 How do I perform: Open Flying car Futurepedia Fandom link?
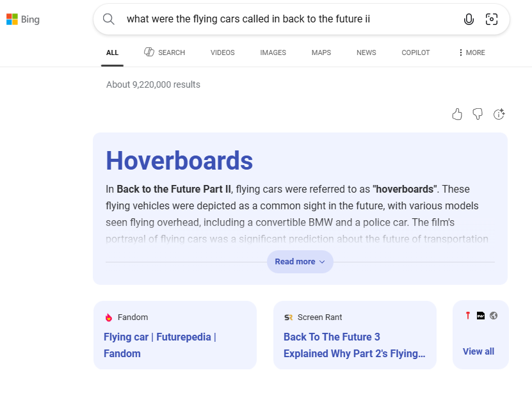pos(160,345)
